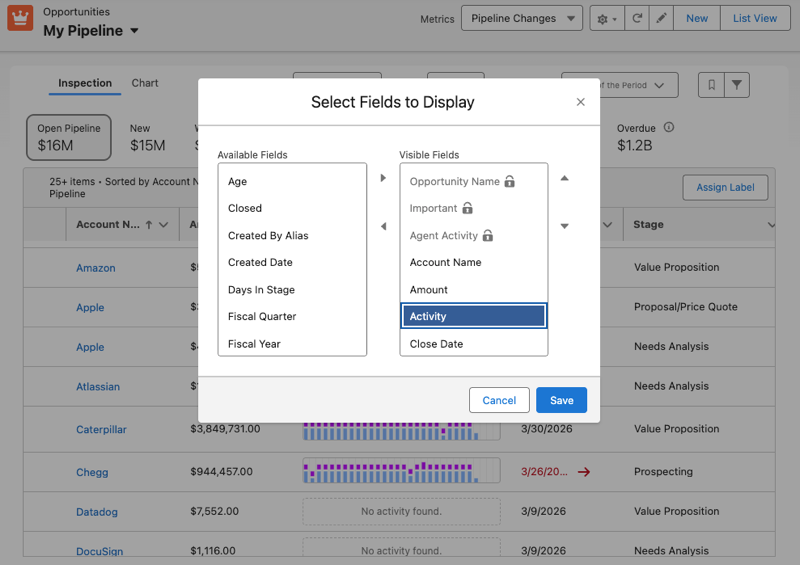Close the Select Fields dialog
800x565 pixels.
click(x=580, y=102)
